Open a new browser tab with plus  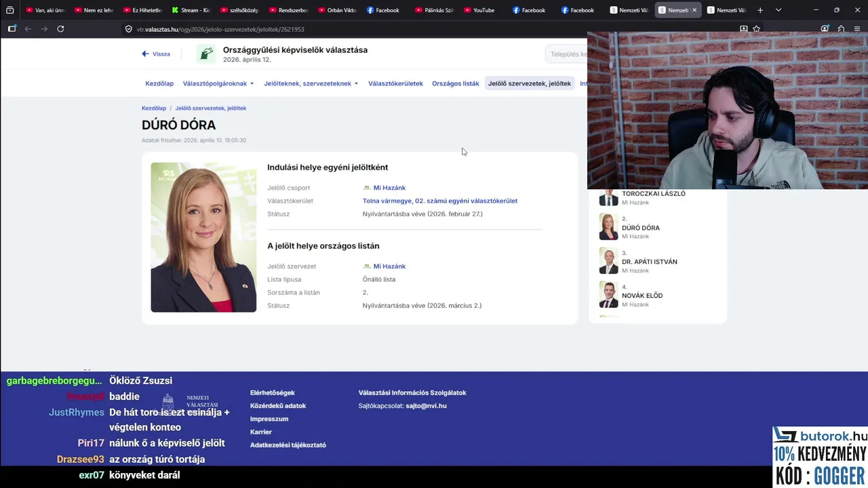(760, 10)
